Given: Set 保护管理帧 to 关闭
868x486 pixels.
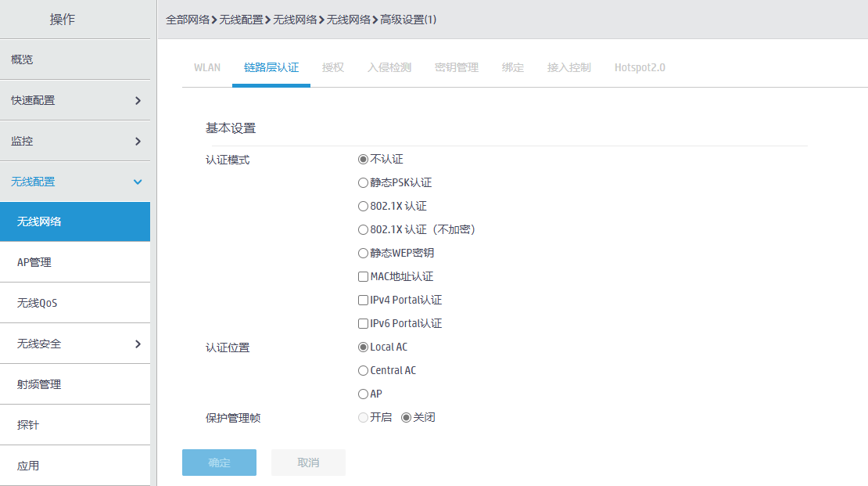Looking at the screenshot, I should coord(407,417).
